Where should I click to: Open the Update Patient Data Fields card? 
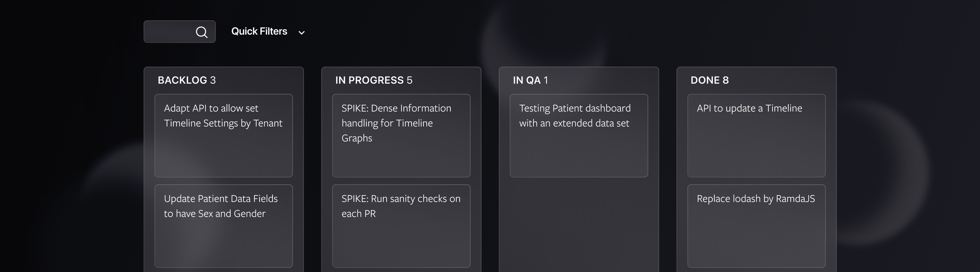[x=223, y=226]
